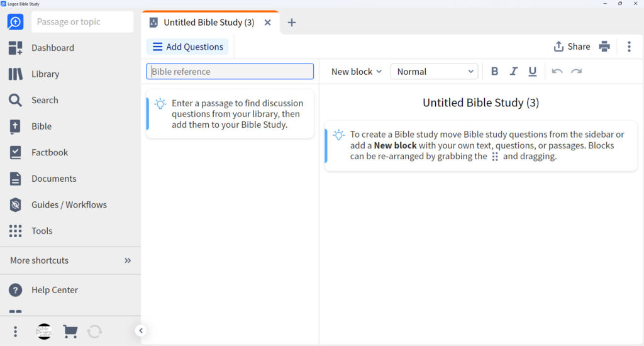Collapse the sidebar with the arrow button

[140, 330]
